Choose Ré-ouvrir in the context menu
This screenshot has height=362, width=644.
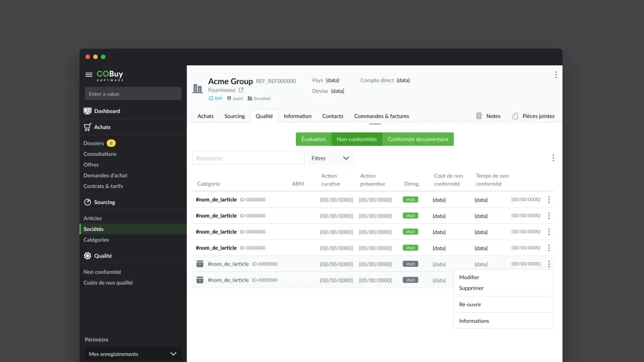click(470, 305)
